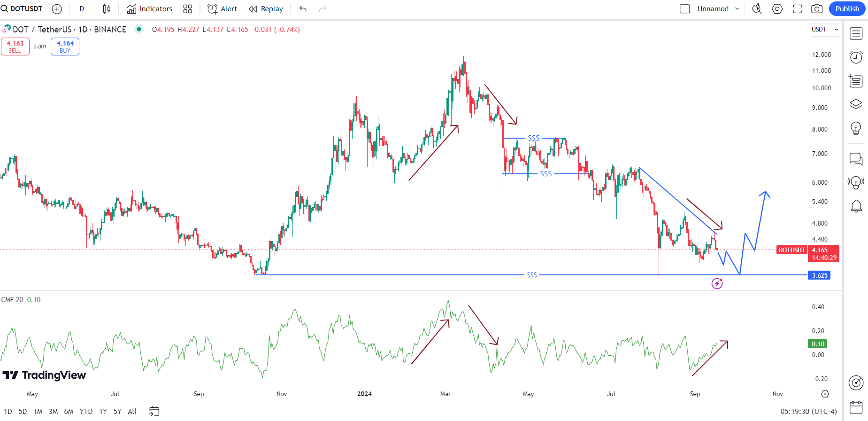868x421 pixels.
Task: Open the object tree layers icon
Action: click(x=856, y=104)
